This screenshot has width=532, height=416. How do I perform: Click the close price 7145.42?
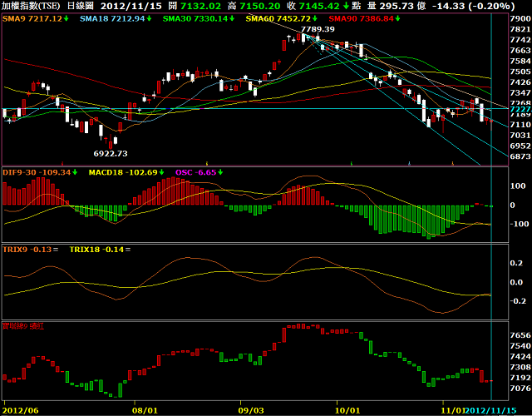tap(319, 6)
